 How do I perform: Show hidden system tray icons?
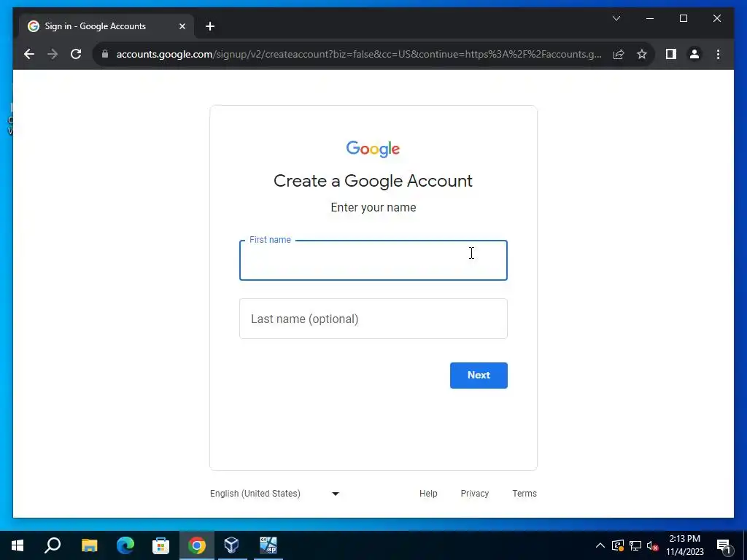600,545
